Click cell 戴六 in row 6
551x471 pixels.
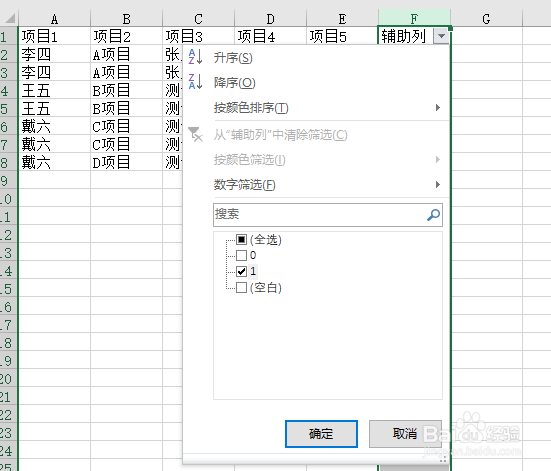pyautogui.click(x=54, y=126)
